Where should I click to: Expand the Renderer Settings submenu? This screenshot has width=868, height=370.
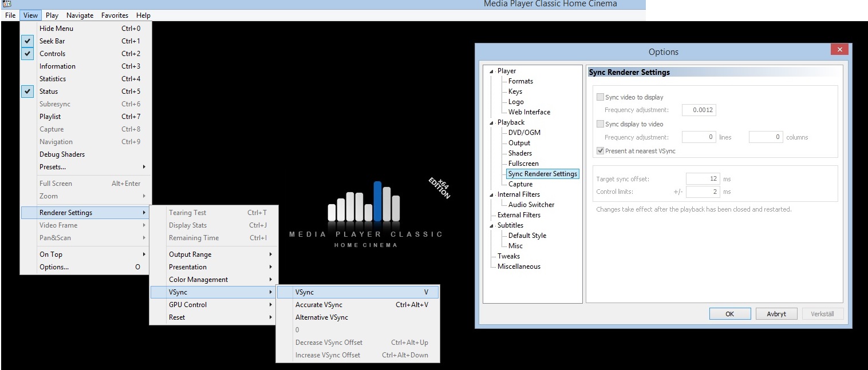coord(86,213)
